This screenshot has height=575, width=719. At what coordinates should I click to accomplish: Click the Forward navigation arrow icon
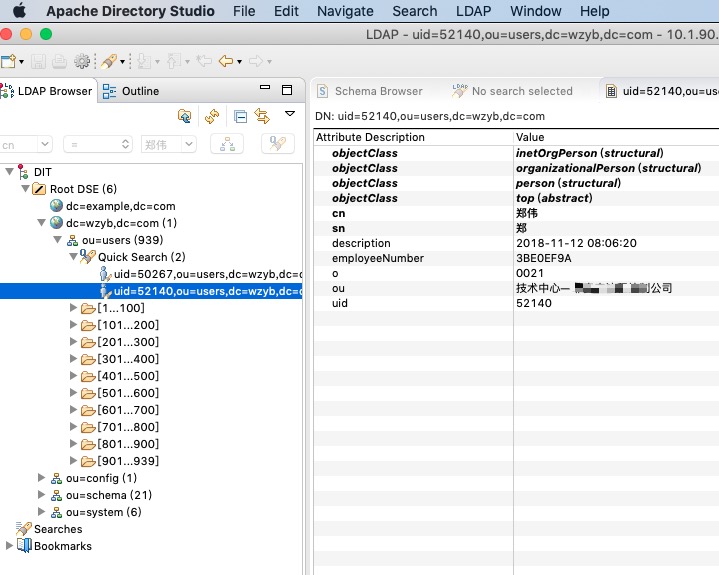pyautogui.click(x=256, y=61)
